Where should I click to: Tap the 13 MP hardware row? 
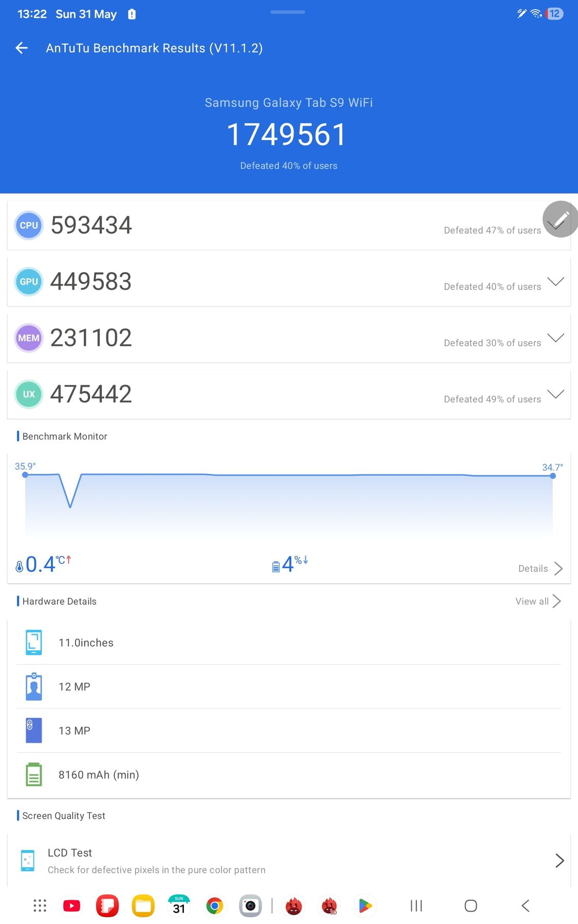coord(289,730)
